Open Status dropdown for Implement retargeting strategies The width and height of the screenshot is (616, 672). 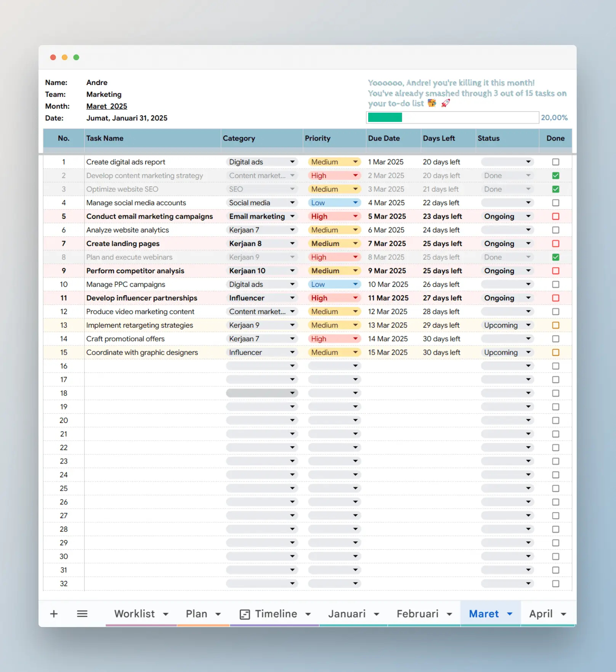(507, 325)
